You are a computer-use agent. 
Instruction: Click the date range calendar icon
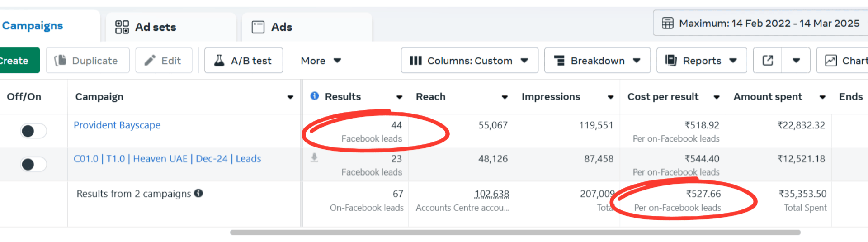(668, 24)
